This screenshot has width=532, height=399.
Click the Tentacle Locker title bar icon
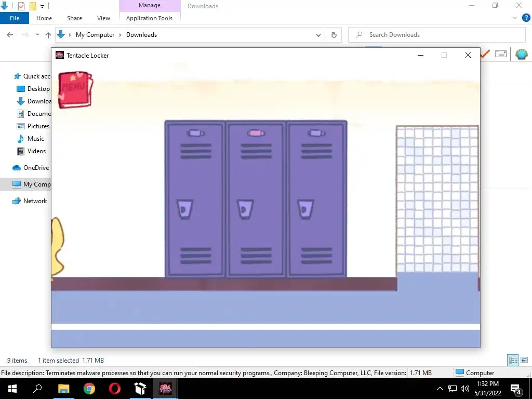coord(60,55)
